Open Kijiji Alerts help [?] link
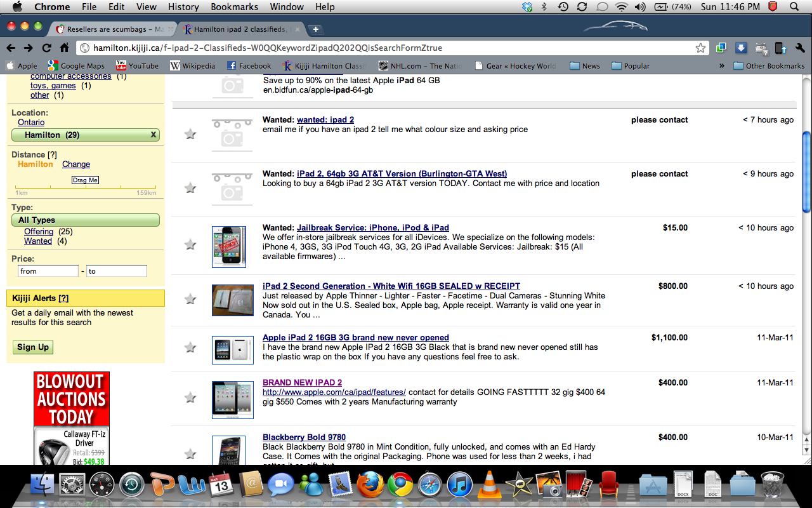This screenshot has height=508, width=812. point(63,298)
